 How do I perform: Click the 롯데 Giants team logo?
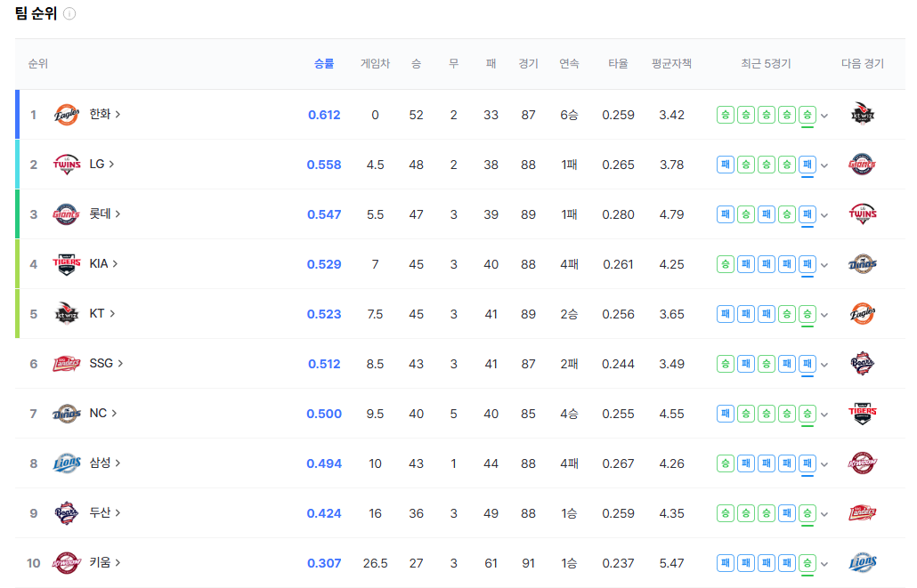pos(67,214)
